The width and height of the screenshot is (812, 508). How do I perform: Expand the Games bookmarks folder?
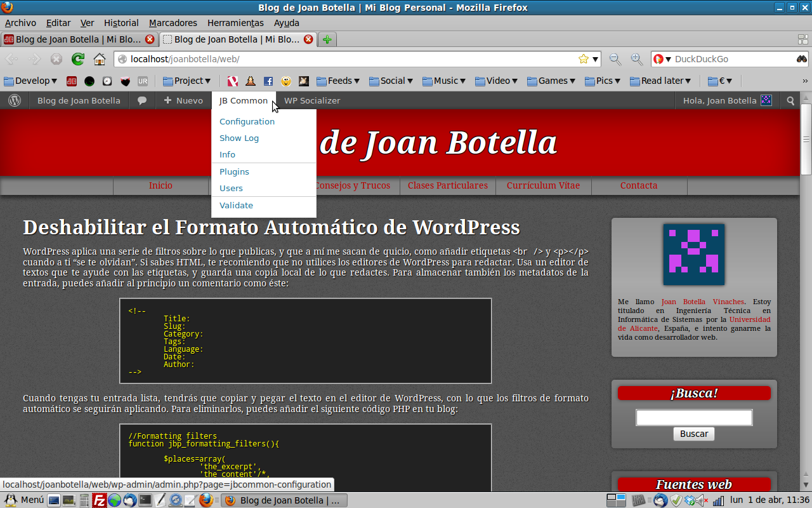551,81
